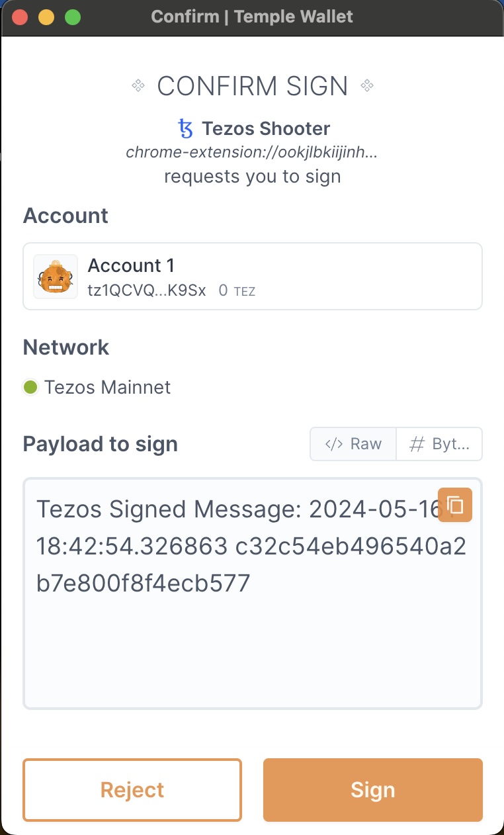Click the tz1QCVQ...K9Sx account address
Screen dimensions: 504x835
pyautogui.click(x=147, y=290)
